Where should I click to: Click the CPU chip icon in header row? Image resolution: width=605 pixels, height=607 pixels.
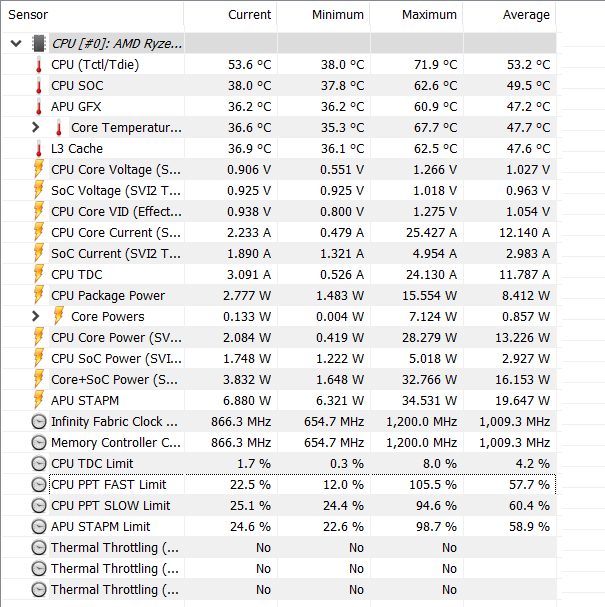pyautogui.click(x=39, y=43)
